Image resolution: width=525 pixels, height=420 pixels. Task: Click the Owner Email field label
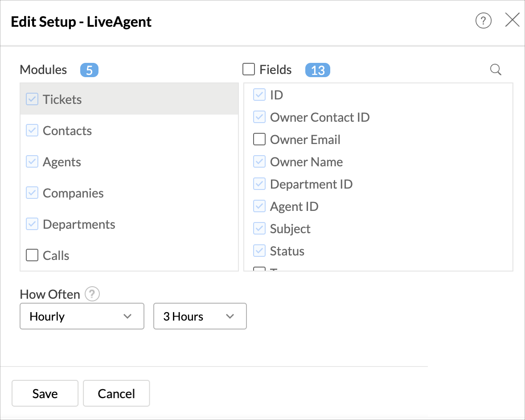pos(305,140)
